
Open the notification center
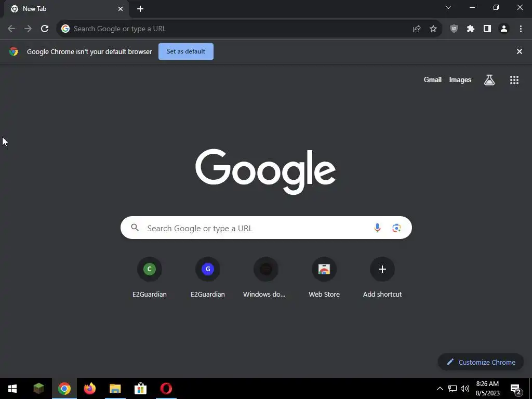516,389
